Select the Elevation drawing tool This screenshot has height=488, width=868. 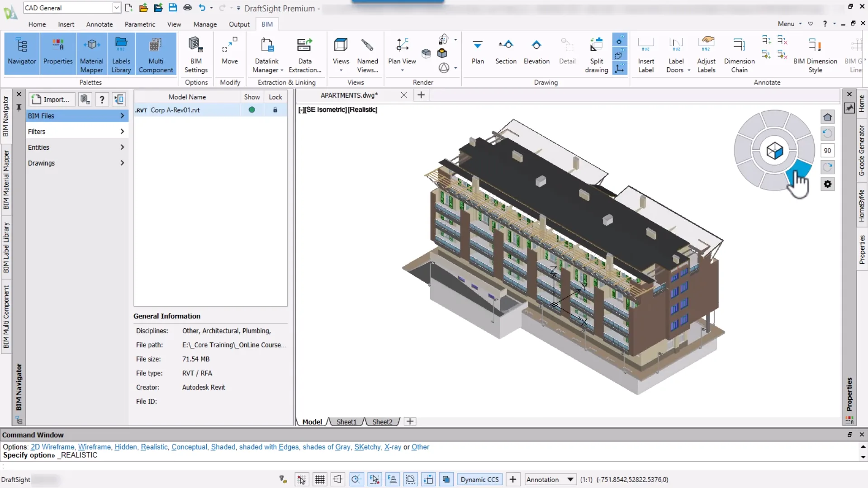click(536, 52)
